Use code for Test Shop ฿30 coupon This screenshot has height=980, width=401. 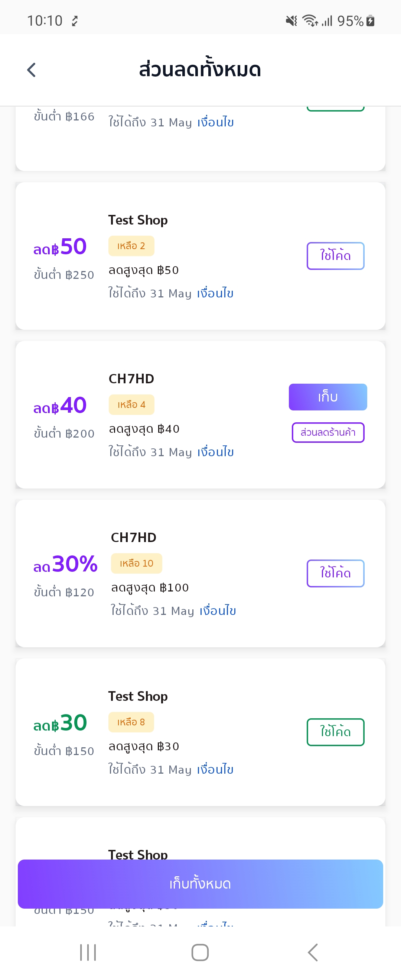pyautogui.click(x=335, y=732)
